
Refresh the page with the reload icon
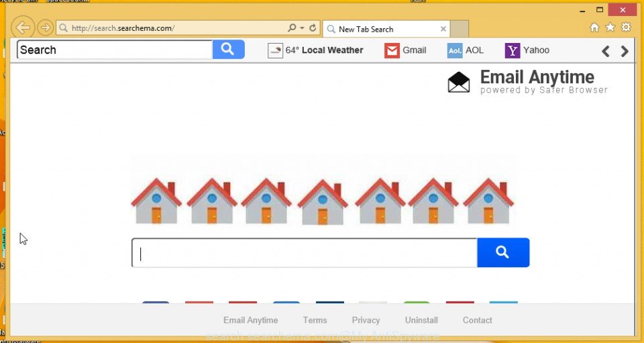(313, 28)
